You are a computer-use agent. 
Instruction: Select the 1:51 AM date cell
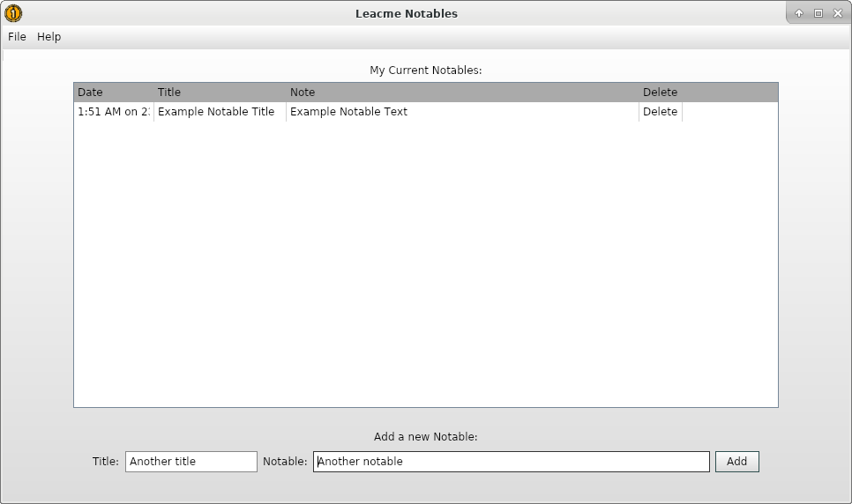pos(114,112)
